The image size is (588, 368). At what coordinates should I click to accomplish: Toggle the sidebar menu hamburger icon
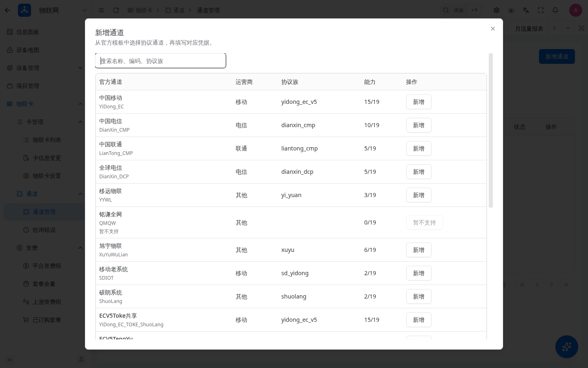pos(101,10)
